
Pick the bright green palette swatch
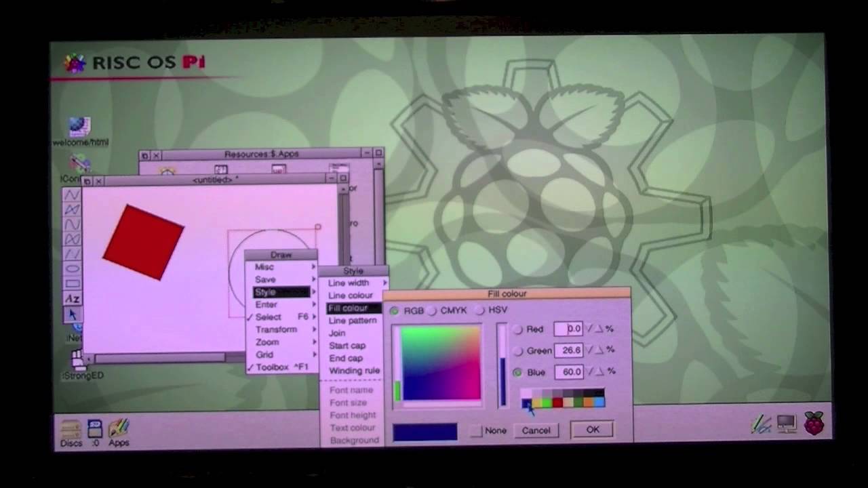[547, 403]
